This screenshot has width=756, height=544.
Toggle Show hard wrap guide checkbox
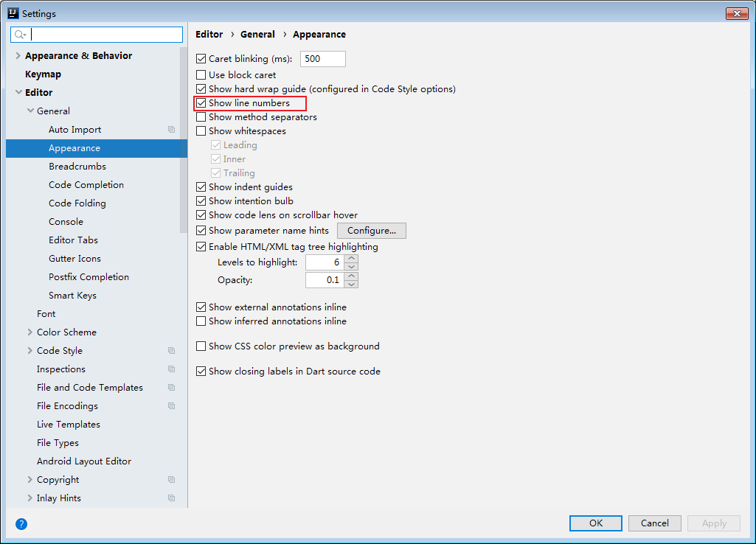point(201,88)
